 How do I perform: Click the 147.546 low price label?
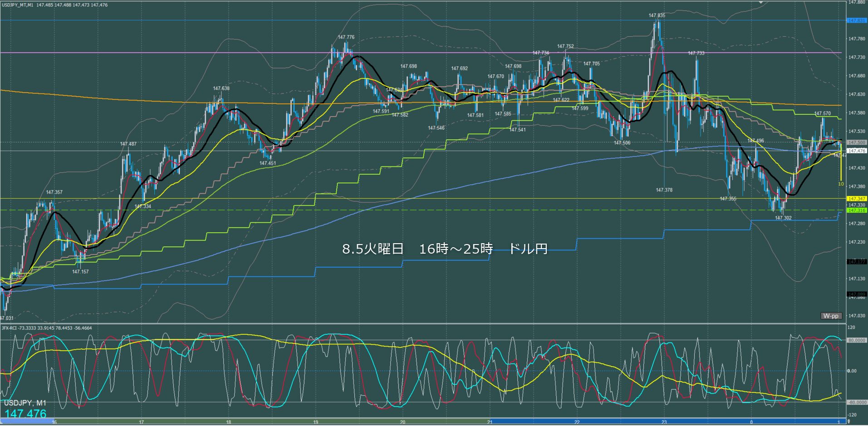(x=436, y=128)
